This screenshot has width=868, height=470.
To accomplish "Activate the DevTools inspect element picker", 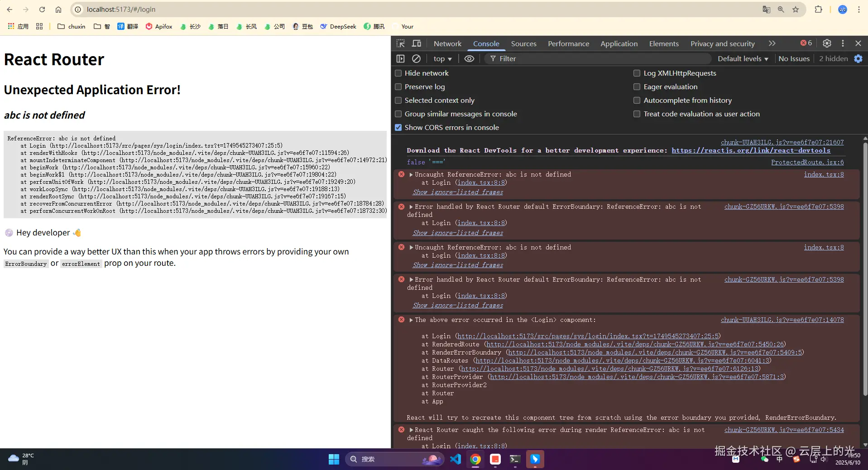I will click(x=401, y=43).
